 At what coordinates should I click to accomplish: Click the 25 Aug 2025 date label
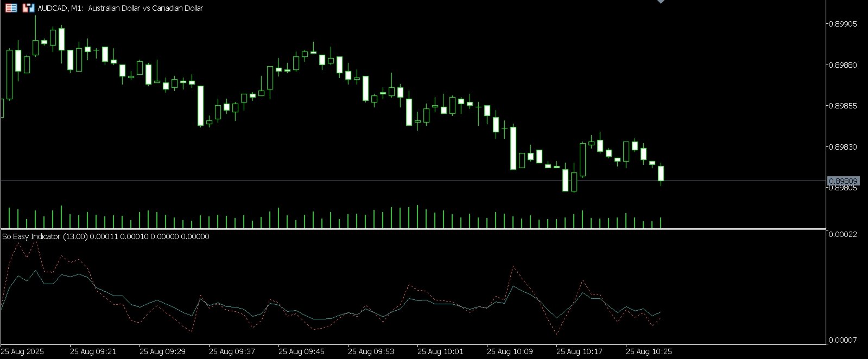(x=22, y=351)
